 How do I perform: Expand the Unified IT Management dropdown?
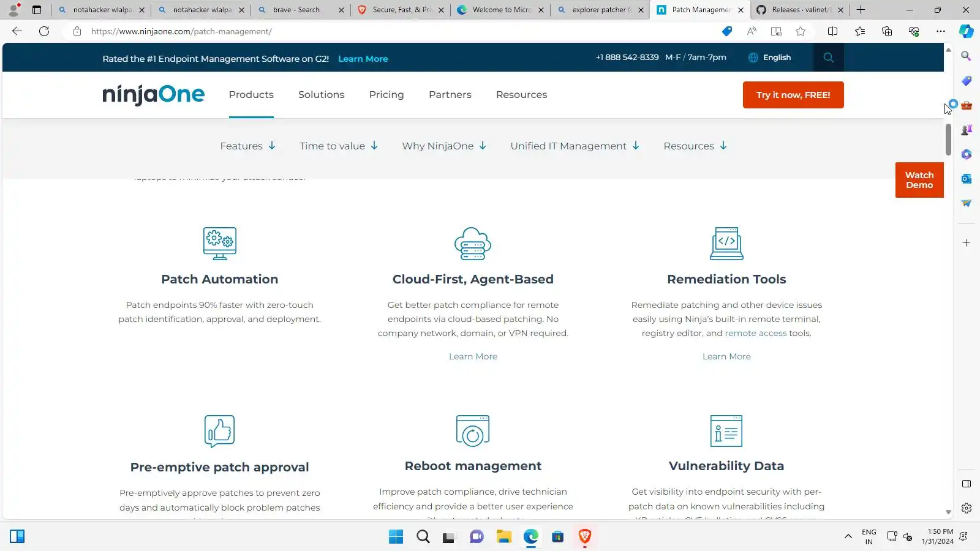tap(575, 146)
